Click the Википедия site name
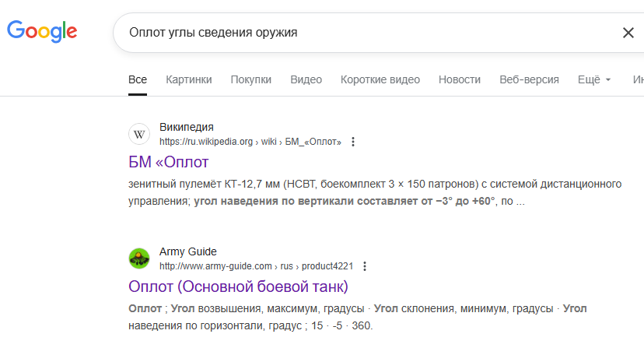644x348 pixels. click(186, 128)
